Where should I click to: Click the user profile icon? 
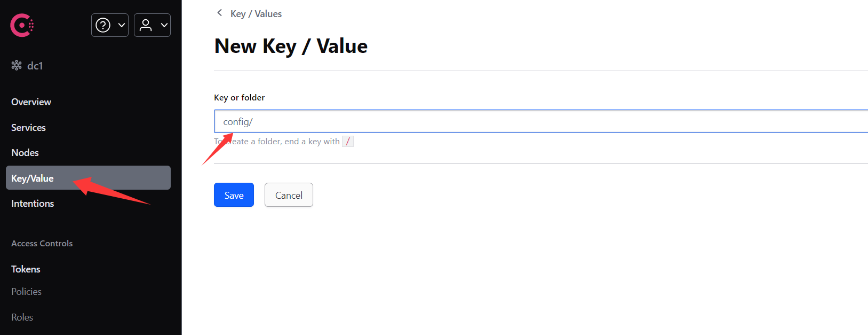coord(146,25)
